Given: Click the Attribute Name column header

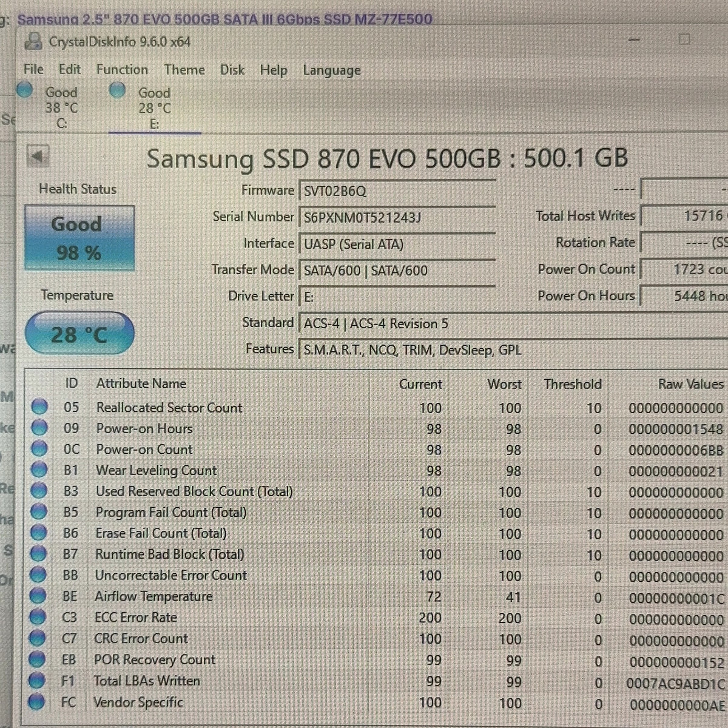Looking at the screenshot, I should click(x=141, y=383).
